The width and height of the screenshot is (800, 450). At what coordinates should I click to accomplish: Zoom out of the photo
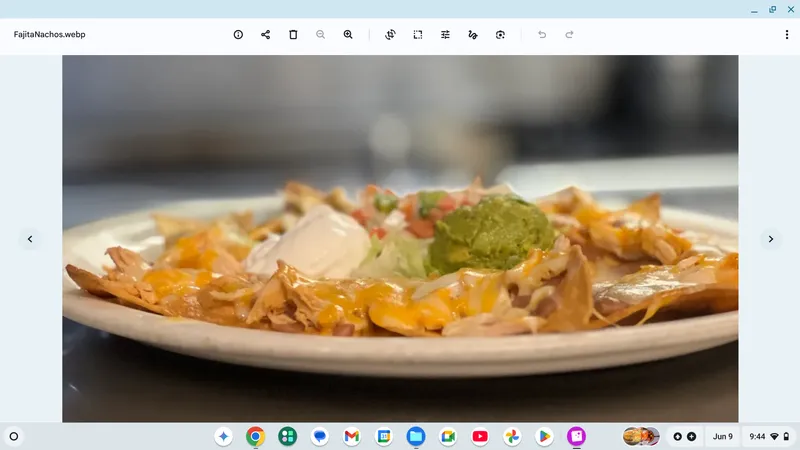(320, 35)
